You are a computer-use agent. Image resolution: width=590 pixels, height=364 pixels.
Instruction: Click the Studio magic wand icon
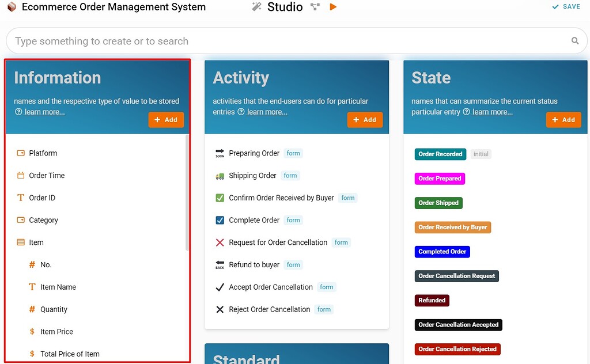coord(256,6)
